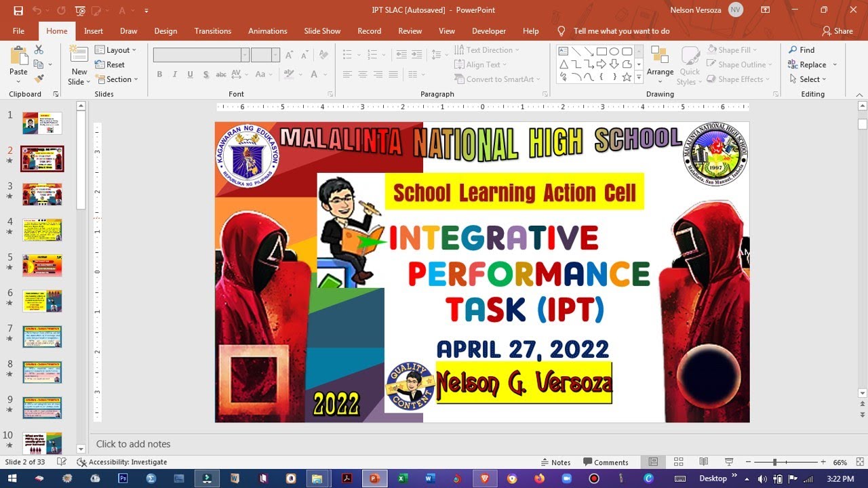This screenshot has width=868, height=488.
Task: Start Slide Show from status bar icon
Action: click(x=729, y=462)
